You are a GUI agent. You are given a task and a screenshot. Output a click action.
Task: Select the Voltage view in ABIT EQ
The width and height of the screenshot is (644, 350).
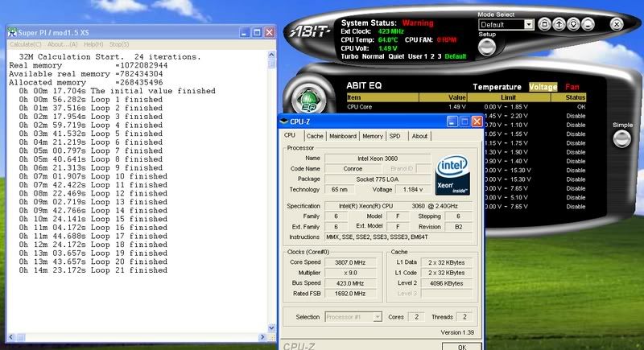tap(543, 87)
